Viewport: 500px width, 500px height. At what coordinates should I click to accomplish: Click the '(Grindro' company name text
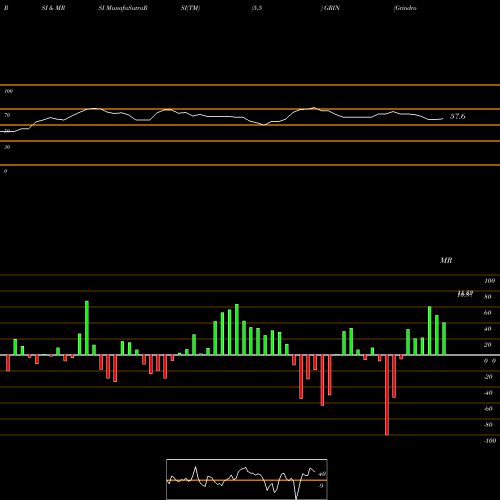tap(405, 8)
